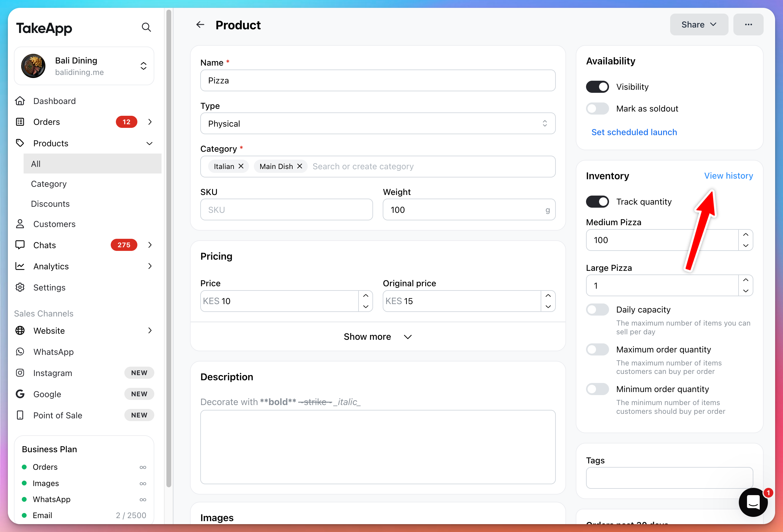Open the three-dots more options menu
This screenshot has width=783, height=532.
click(748, 24)
